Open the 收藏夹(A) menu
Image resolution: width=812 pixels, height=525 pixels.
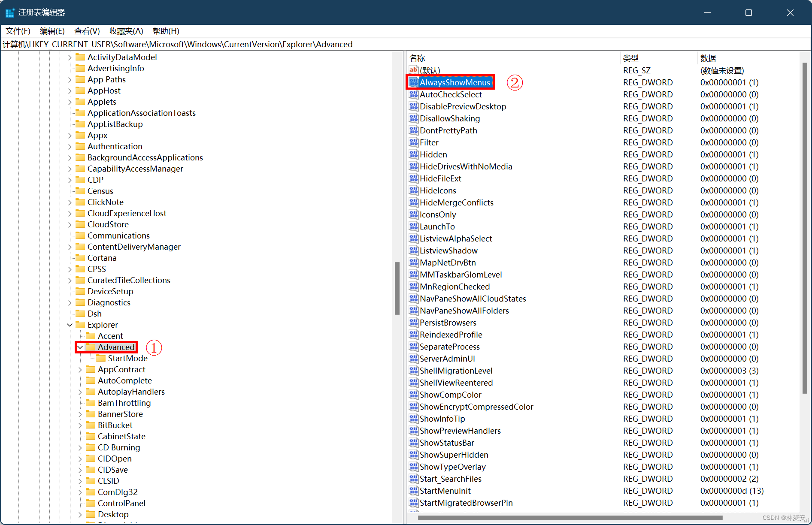tap(126, 31)
